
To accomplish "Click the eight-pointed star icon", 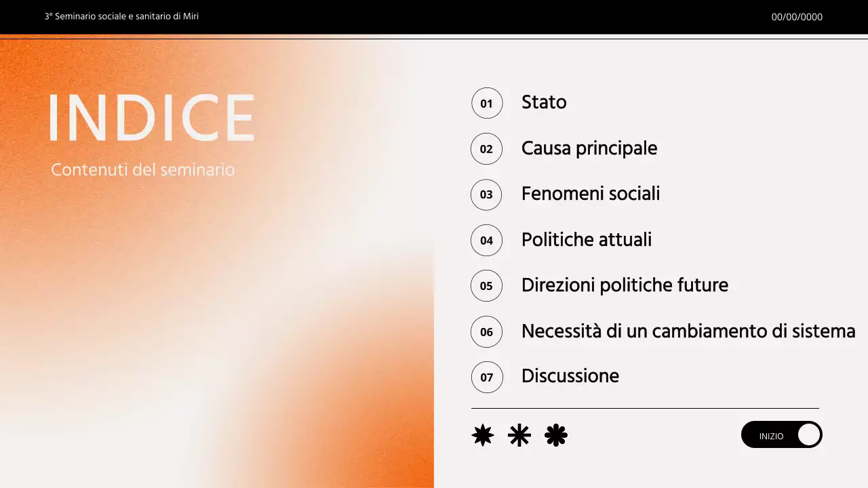I will [481, 434].
